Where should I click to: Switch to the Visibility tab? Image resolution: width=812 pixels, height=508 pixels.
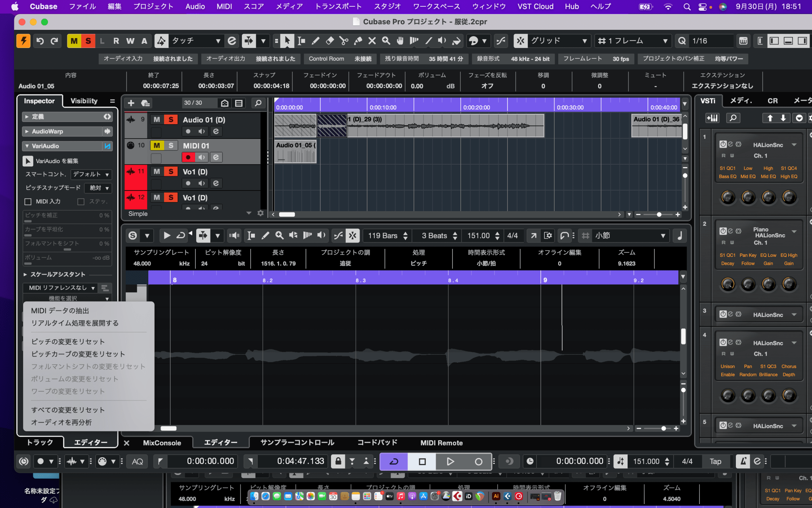[84, 100]
